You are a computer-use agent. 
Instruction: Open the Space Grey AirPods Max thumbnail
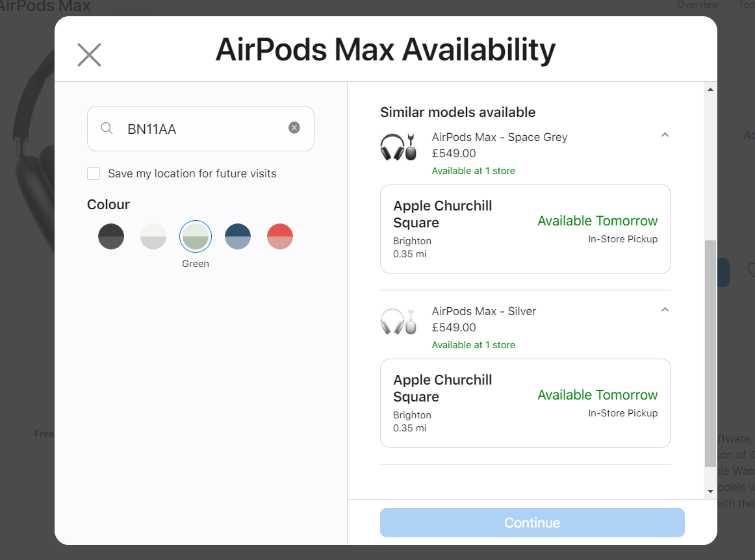coord(398,147)
